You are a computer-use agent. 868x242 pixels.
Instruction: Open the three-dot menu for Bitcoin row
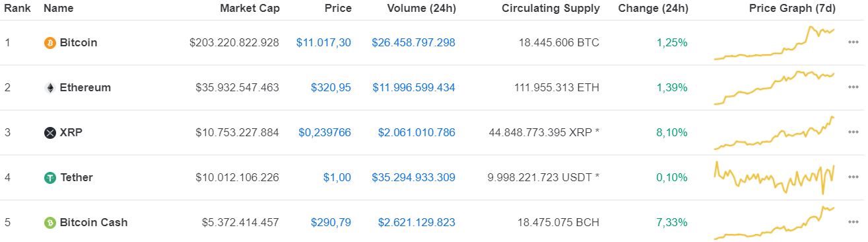[x=853, y=42]
